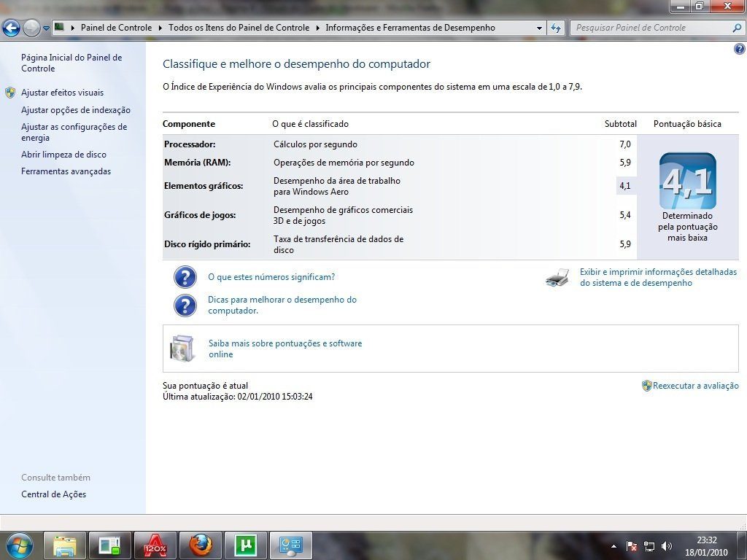Click the printer icon

click(557, 277)
